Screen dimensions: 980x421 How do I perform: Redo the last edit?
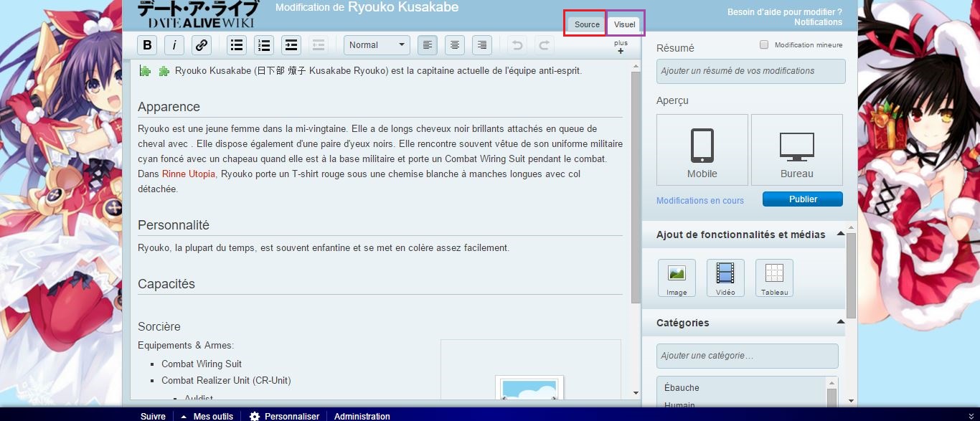(x=545, y=45)
